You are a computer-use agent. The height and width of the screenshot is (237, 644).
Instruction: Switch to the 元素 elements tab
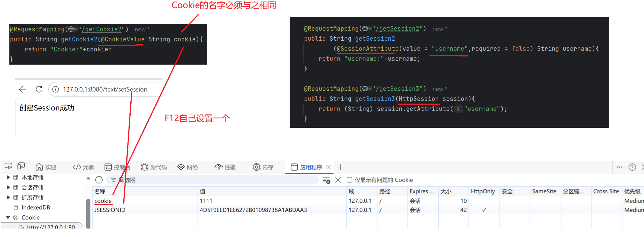coord(83,167)
